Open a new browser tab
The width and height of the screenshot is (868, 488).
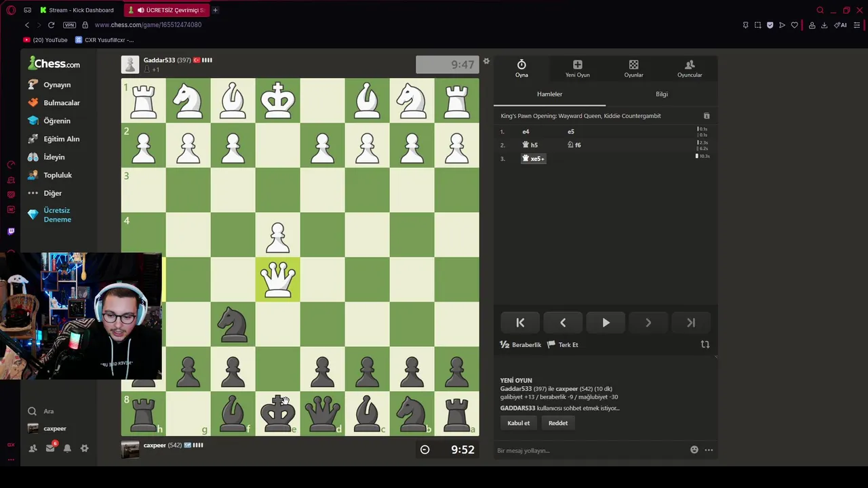click(x=216, y=10)
